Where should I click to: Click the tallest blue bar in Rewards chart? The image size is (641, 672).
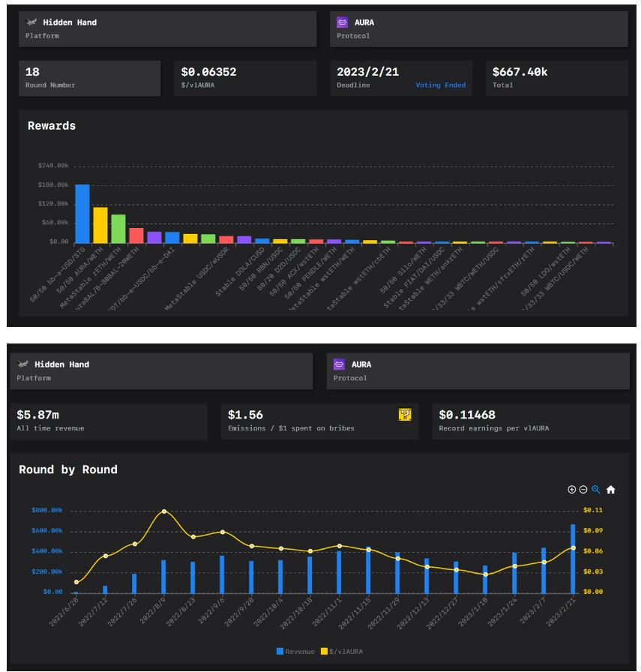click(82, 213)
